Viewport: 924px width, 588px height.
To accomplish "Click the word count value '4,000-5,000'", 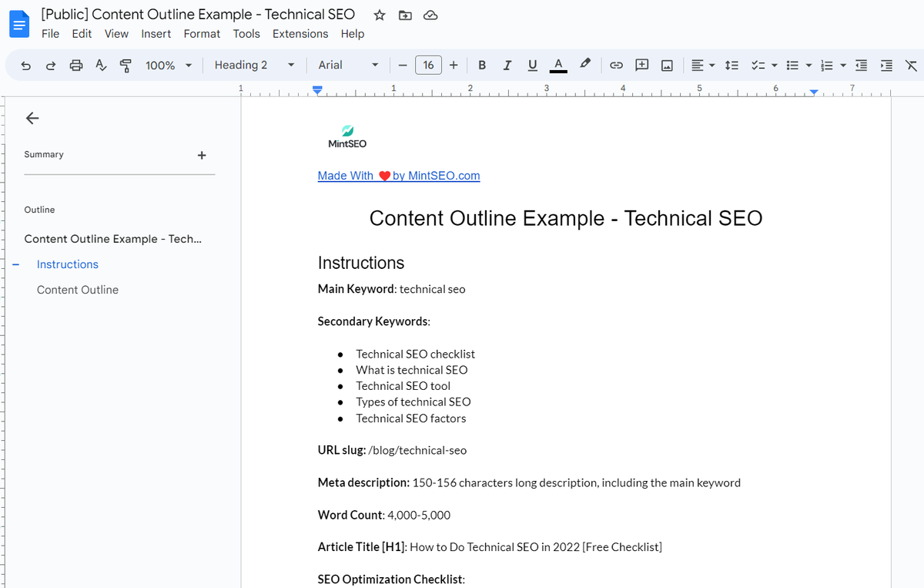I will click(419, 515).
